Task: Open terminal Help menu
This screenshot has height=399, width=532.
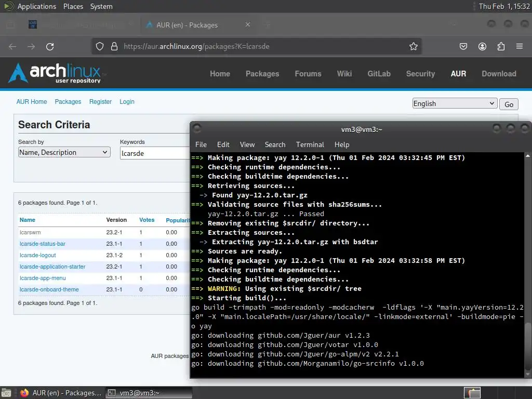Action: [342, 144]
